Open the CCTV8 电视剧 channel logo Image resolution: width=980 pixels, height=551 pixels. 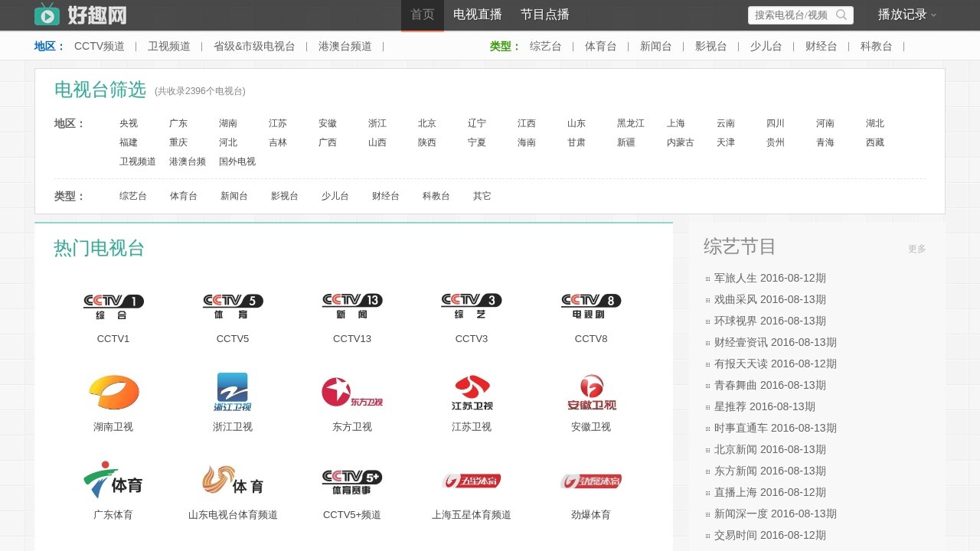click(591, 306)
